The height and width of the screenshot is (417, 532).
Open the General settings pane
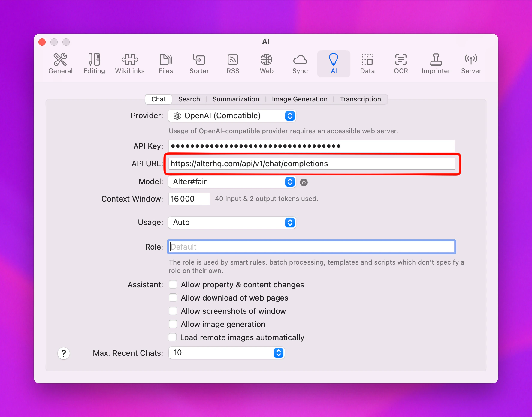point(60,64)
